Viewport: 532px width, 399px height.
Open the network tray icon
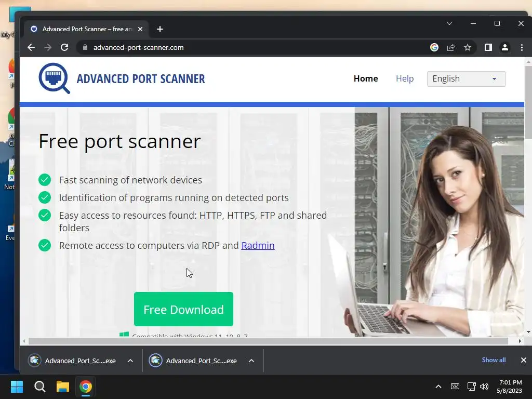point(471,387)
